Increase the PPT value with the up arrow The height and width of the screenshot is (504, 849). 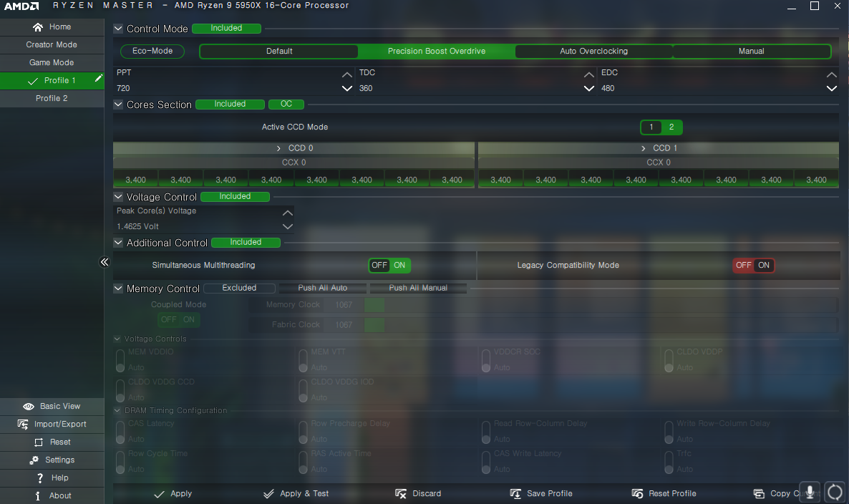click(x=347, y=74)
